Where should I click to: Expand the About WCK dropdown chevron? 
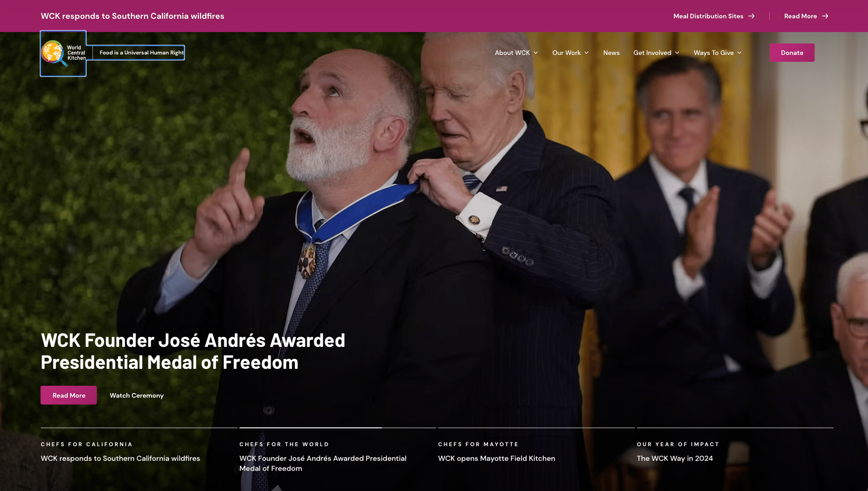pos(536,53)
